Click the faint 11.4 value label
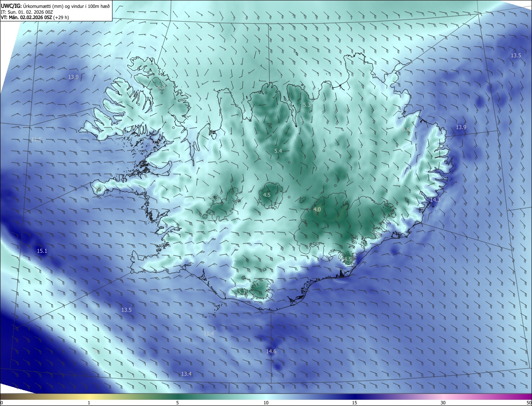This screenshot has width=532, height=406. pos(209,333)
